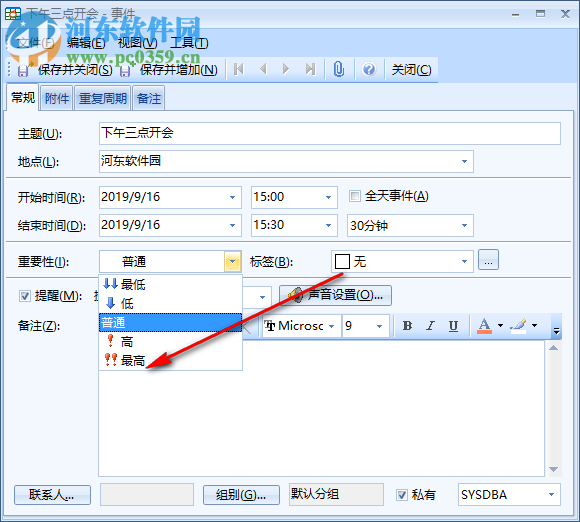The image size is (580, 522).
Task: Select highest (最高) importance option
Action: [171, 360]
